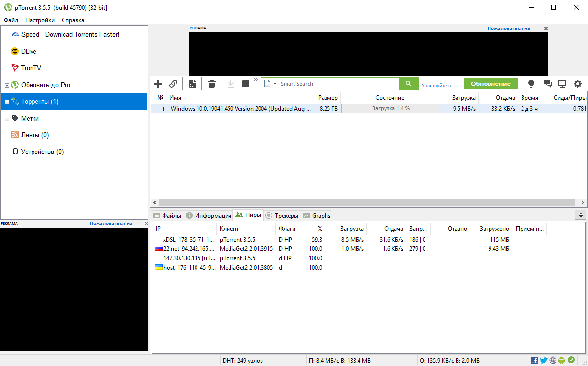Click the Create New Torrent file icon
The image size is (588, 366).
click(193, 84)
